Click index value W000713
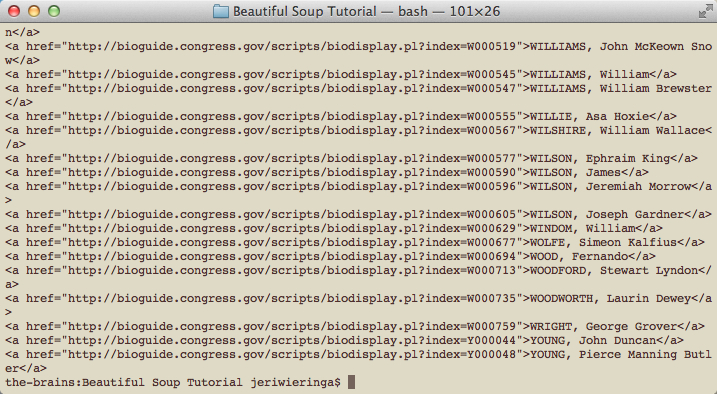 click(491, 270)
